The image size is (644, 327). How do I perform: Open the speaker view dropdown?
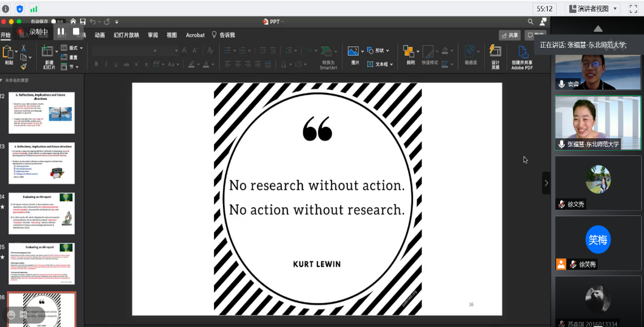[593, 9]
